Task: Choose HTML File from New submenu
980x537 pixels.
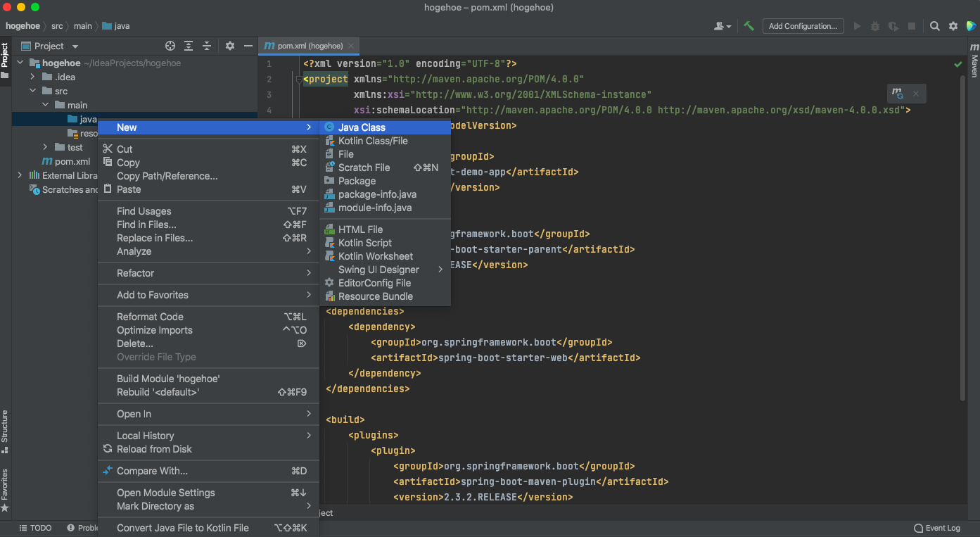Action: [385, 229]
